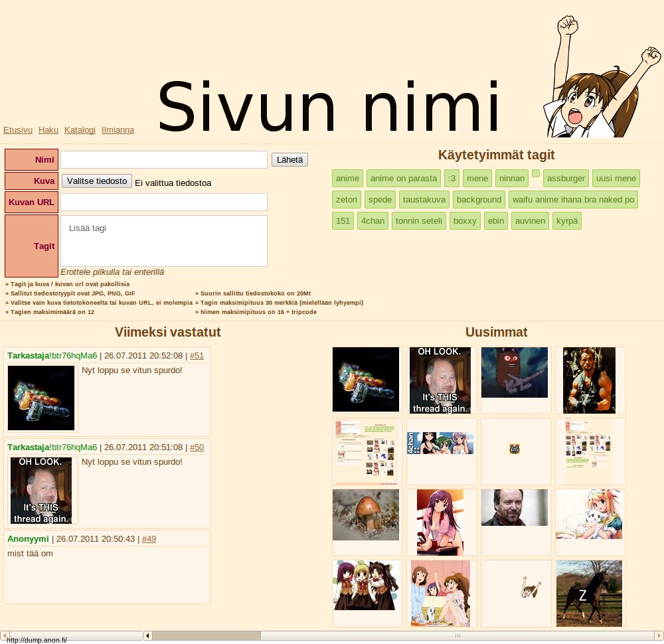Click the Ilmianna link
The height and width of the screenshot is (644, 664).
(x=118, y=130)
